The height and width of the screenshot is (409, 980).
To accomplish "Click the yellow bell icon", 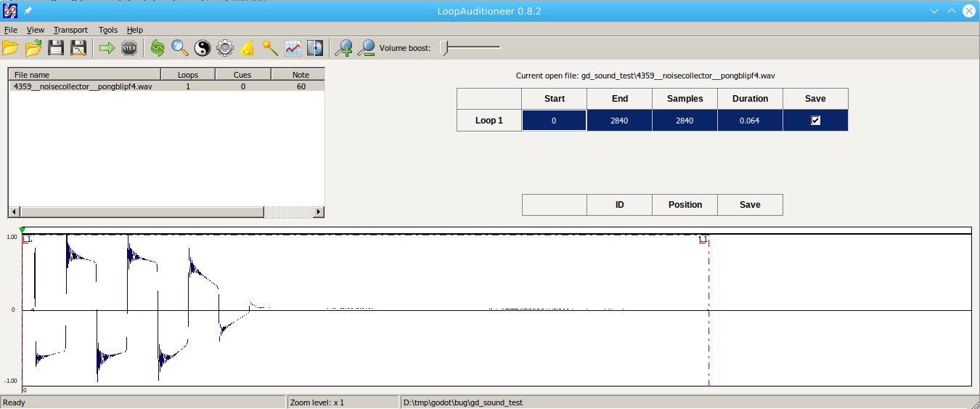I will [x=248, y=49].
